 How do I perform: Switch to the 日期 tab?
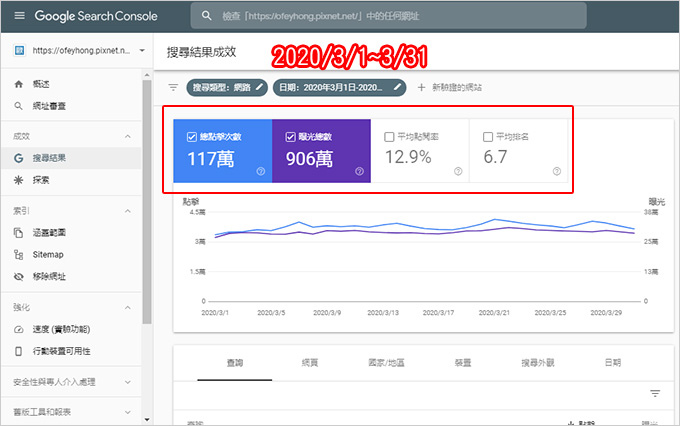613,363
